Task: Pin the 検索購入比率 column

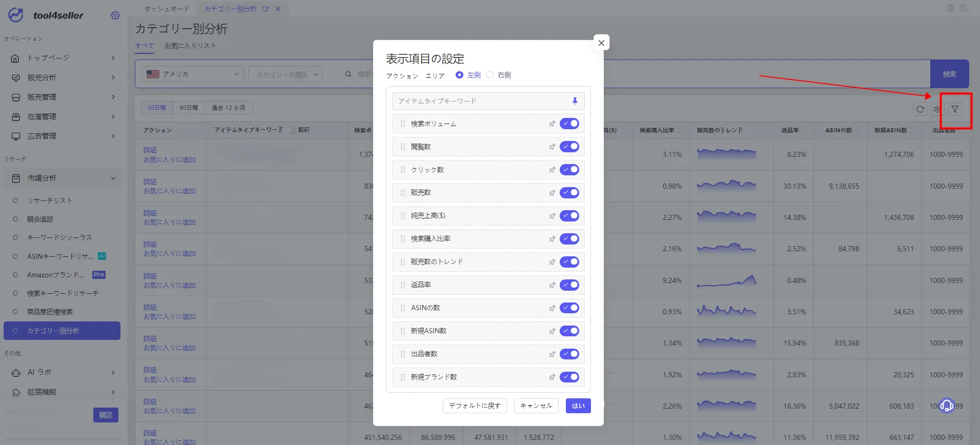Action: pos(552,239)
